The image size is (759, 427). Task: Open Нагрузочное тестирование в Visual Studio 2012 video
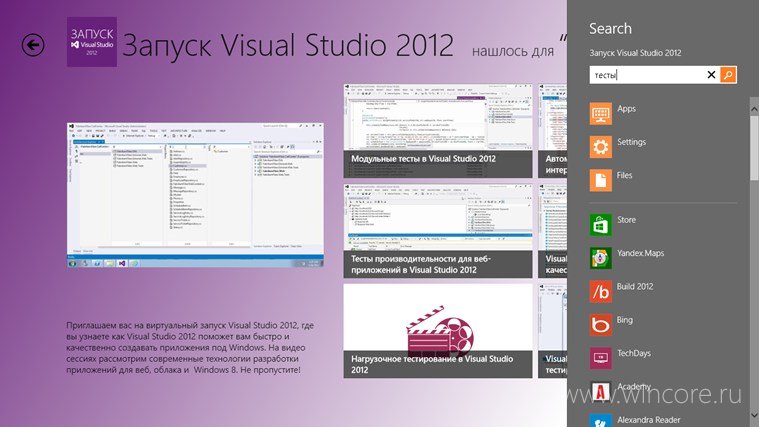[438, 331]
